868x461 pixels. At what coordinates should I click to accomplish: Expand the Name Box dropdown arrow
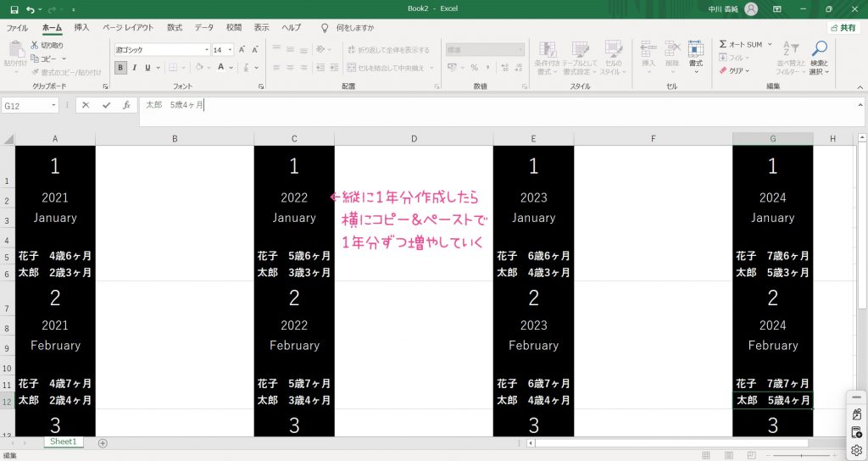coord(54,106)
